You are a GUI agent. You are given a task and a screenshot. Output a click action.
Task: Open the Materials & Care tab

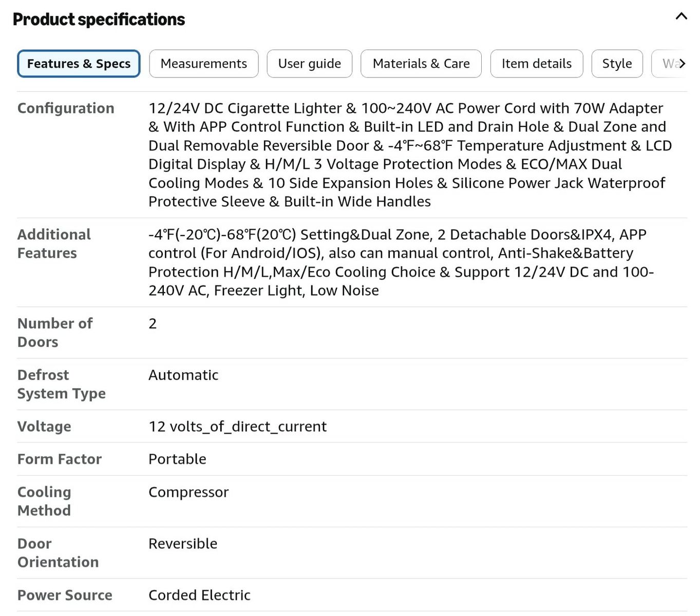(x=421, y=64)
